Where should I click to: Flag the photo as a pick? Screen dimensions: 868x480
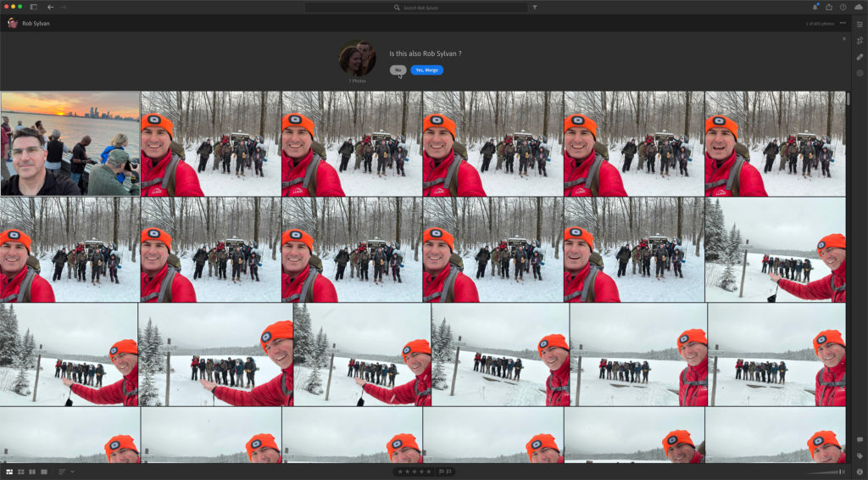pos(442,472)
